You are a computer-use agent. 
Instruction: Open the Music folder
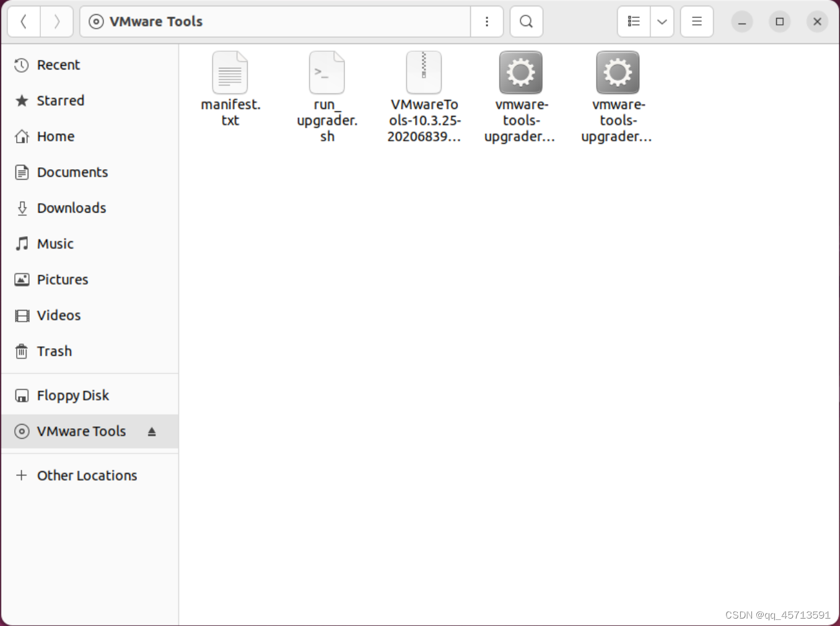(55, 244)
